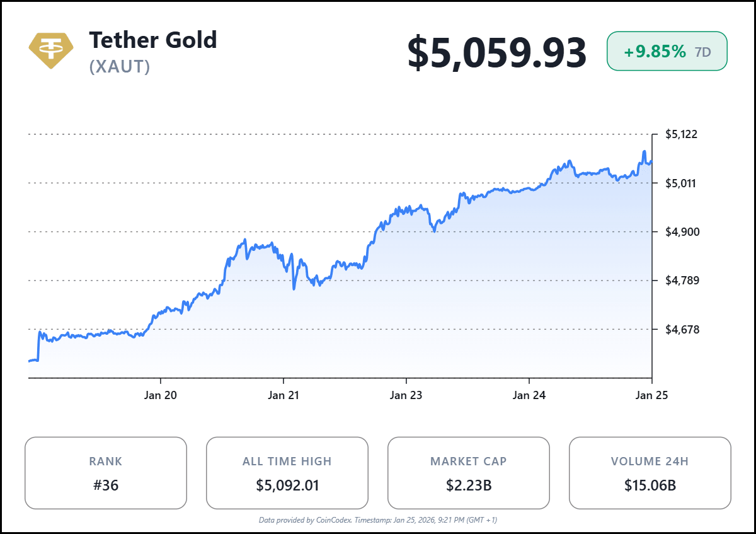
Task: Click the $5,011 price axis label
Action: [682, 183]
